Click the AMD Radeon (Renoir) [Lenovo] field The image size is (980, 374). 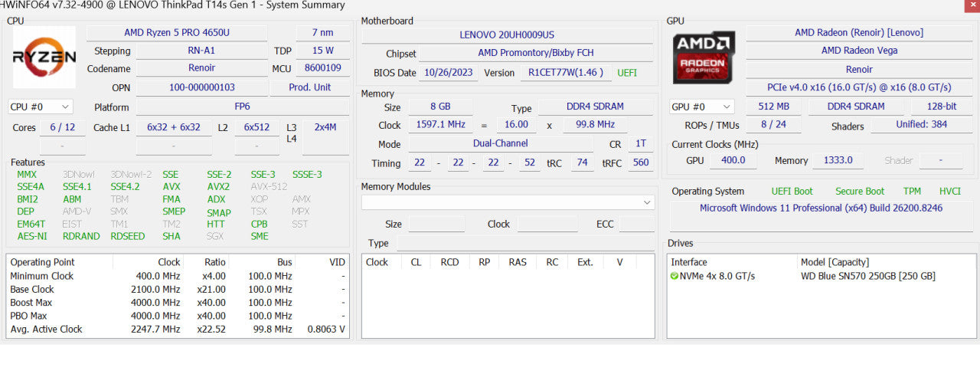858,33
